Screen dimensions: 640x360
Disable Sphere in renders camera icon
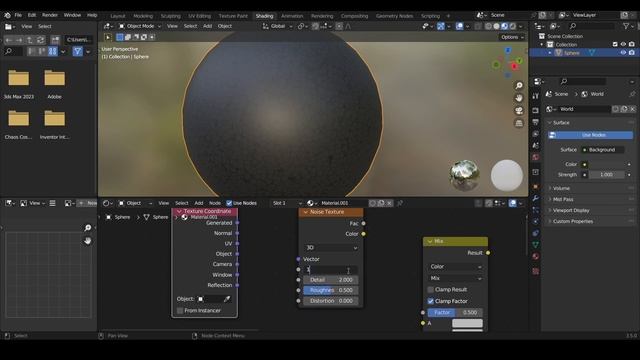[631, 53]
